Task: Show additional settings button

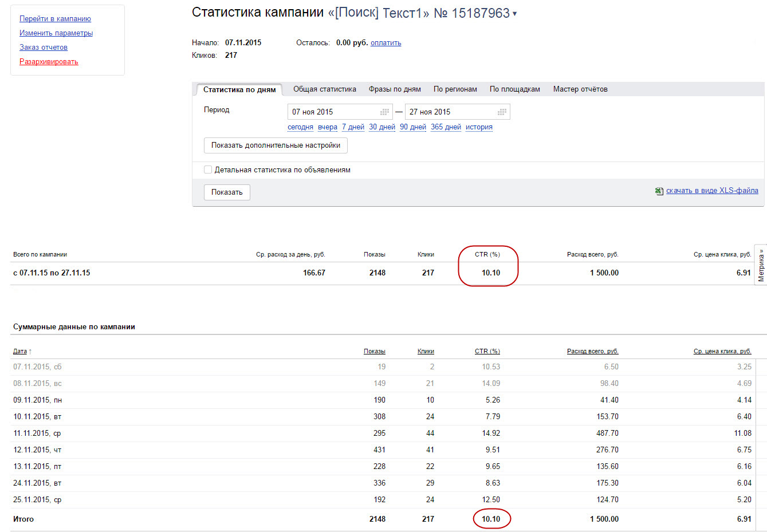Action: click(x=276, y=145)
